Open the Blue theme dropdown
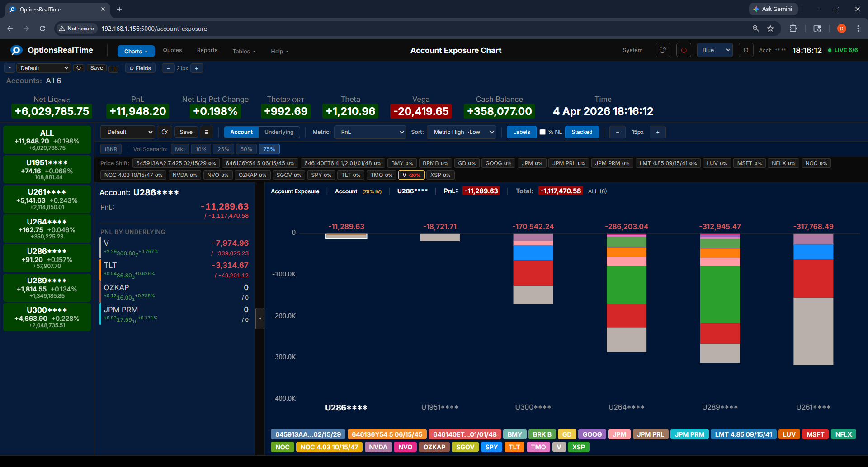868x467 pixels. [714, 50]
